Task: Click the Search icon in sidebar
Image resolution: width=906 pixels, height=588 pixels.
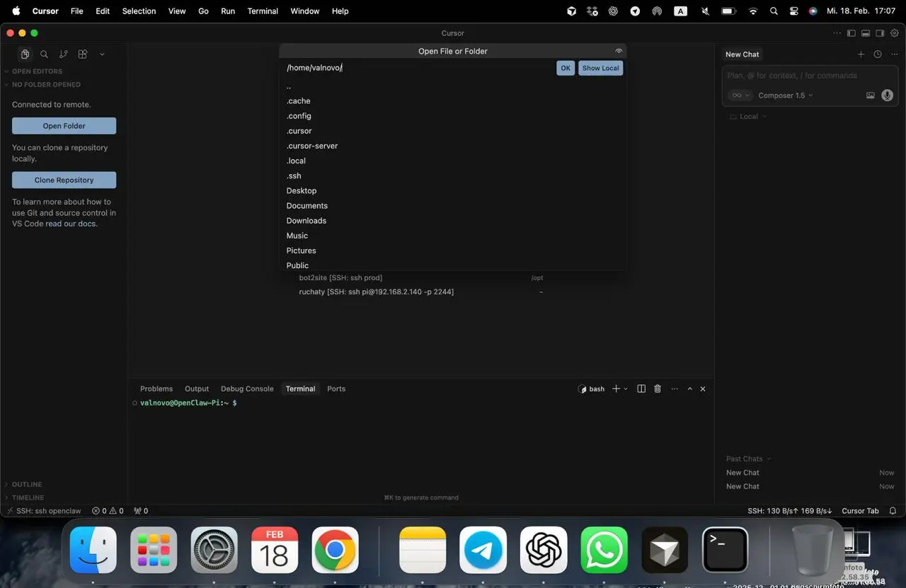Action: [44, 54]
